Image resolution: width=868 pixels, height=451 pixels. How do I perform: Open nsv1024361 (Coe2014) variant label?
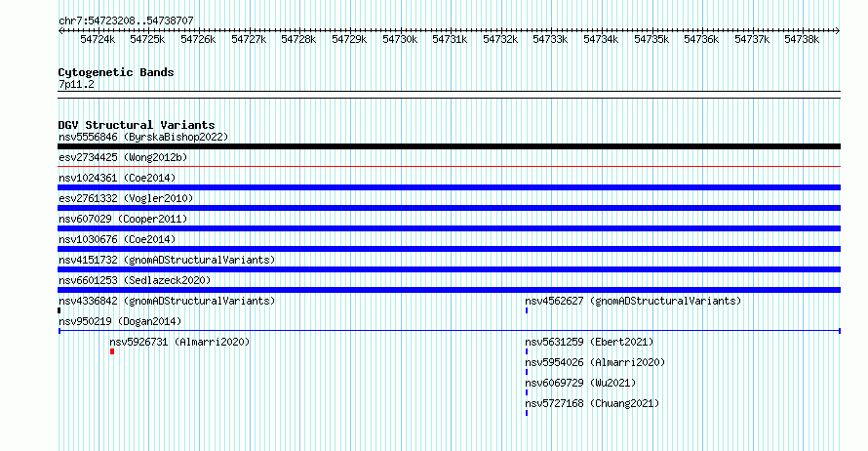coord(117,178)
